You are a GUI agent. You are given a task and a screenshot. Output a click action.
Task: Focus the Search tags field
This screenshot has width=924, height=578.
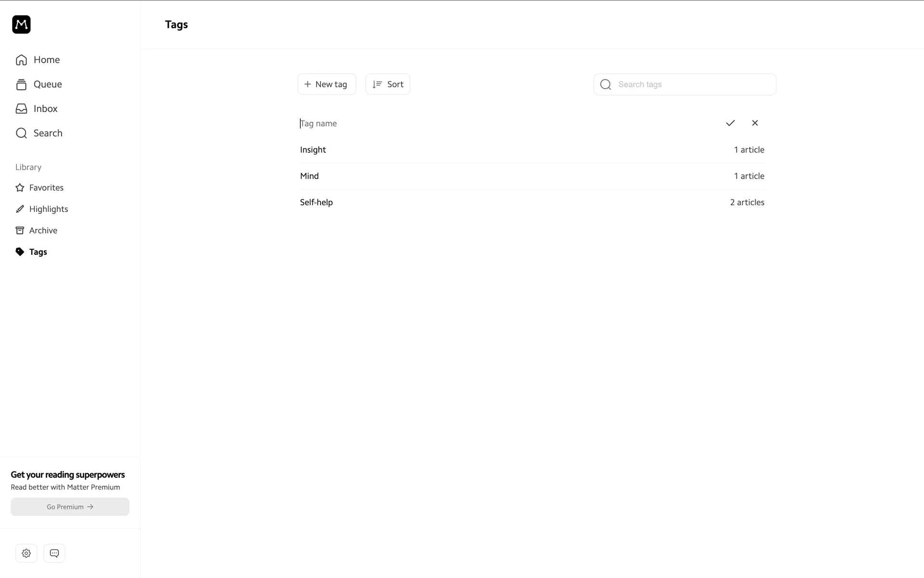(x=693, y=85)
